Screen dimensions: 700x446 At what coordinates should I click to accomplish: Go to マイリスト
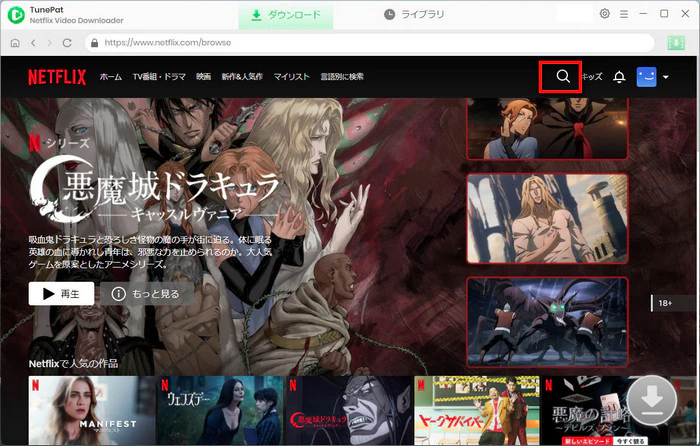pyautogui.click(x=292, y=77)
